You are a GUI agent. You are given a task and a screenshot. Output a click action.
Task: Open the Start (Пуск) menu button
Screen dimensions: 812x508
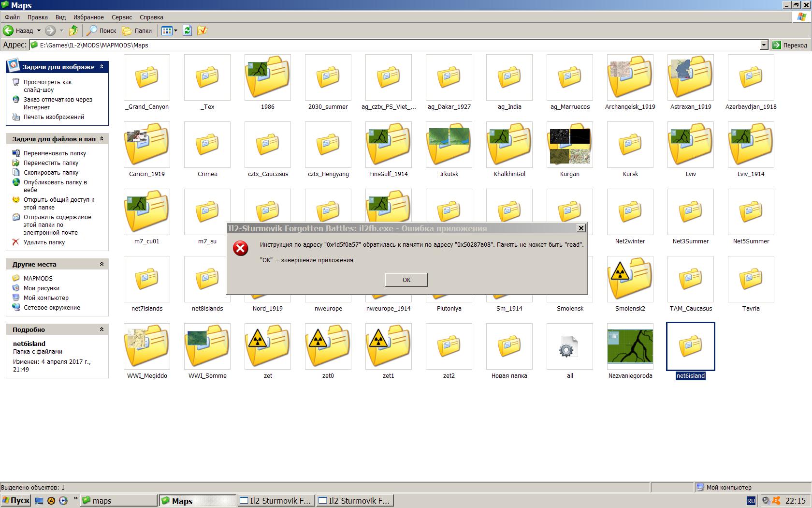(16, 501)
